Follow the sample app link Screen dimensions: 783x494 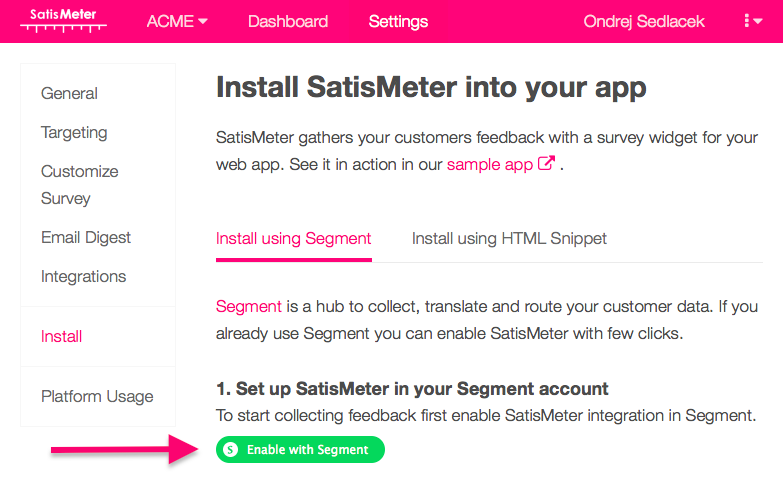coord(490,164)
